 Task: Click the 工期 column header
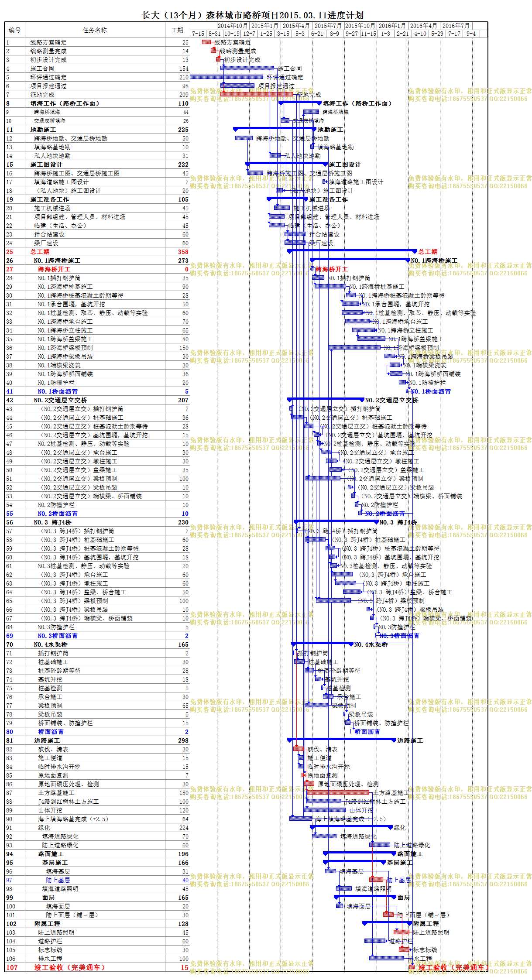coord(177,30)
